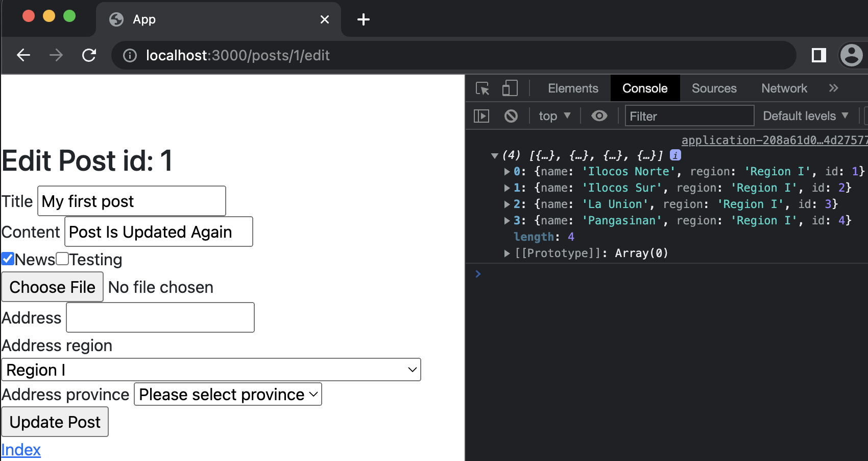The width and height of the screenshot is (868, 461).
Task: Check the Testing checkbox
Action: pyautogui.click(x=62, y=259)
